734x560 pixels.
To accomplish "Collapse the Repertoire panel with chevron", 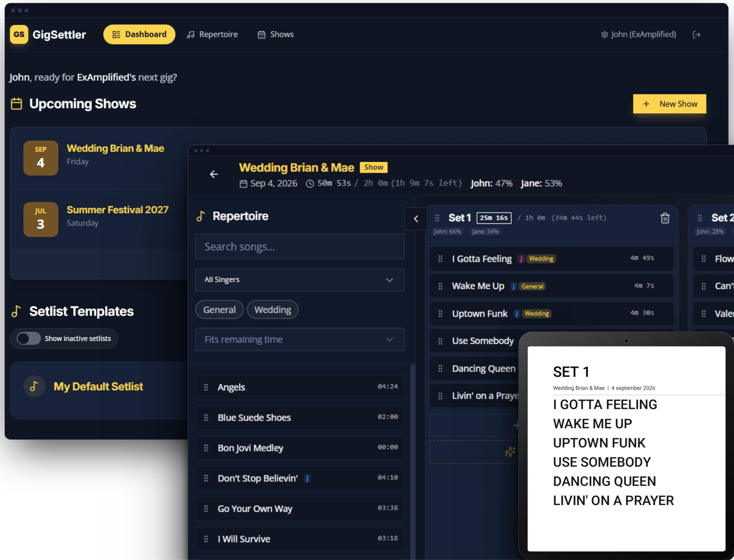I will click(x=416, y=219).
